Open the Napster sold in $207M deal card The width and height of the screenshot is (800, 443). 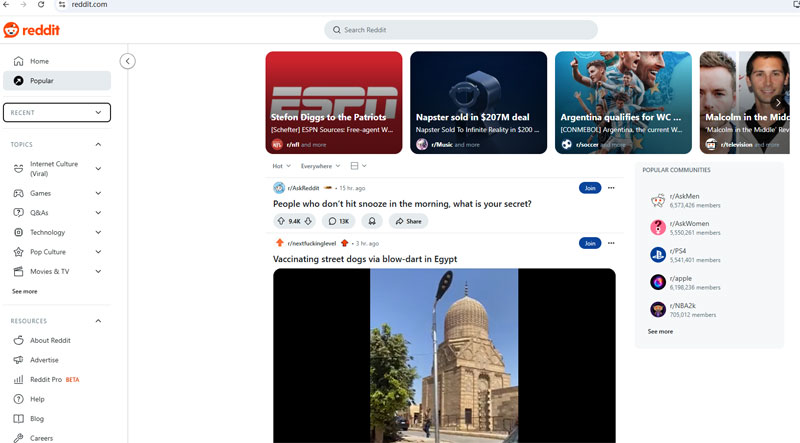(479, 103)
